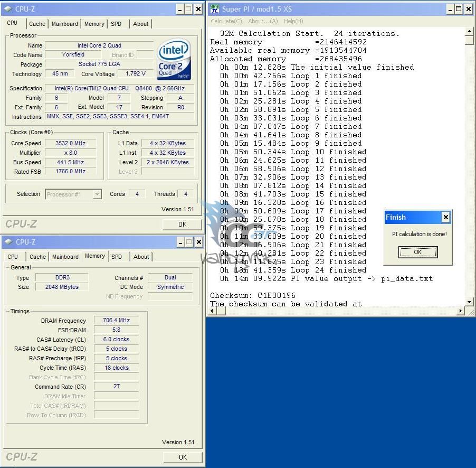Click the L1 Data value 4 x 32 KBytes
This screenshot has height=468, width=476.
[x=168, y=143]
